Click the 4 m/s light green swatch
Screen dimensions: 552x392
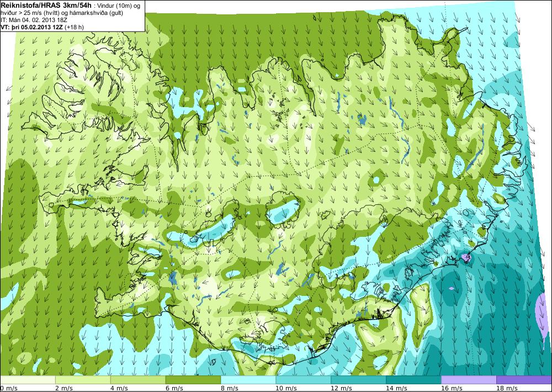pos(138,380)
